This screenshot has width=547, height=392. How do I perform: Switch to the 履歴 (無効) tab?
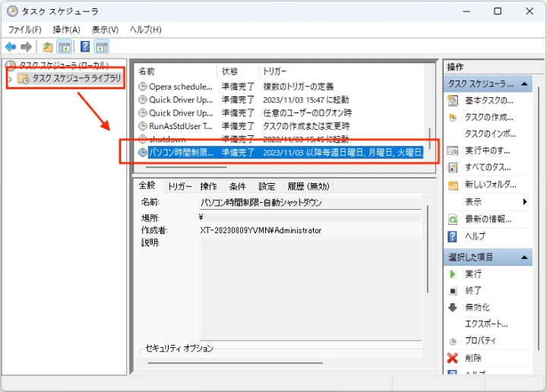tap(308, 186)
